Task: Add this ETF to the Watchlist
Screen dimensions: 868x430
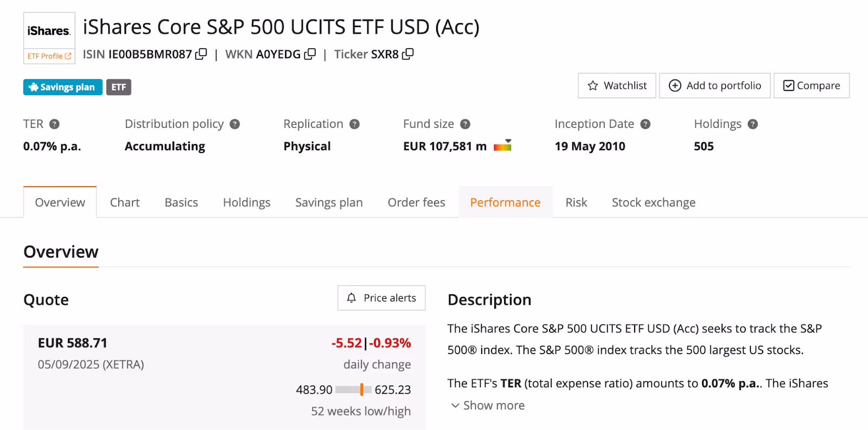Action: [x=617, y=86]
